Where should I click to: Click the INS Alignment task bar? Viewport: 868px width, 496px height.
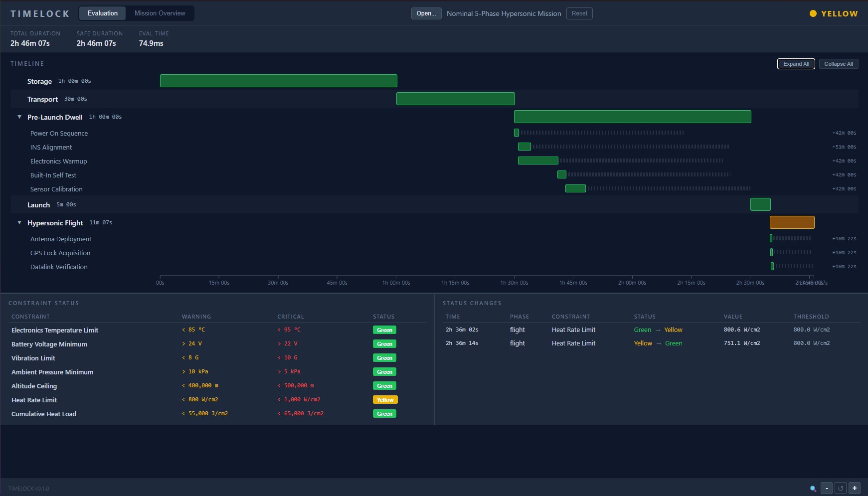point(524,147)
